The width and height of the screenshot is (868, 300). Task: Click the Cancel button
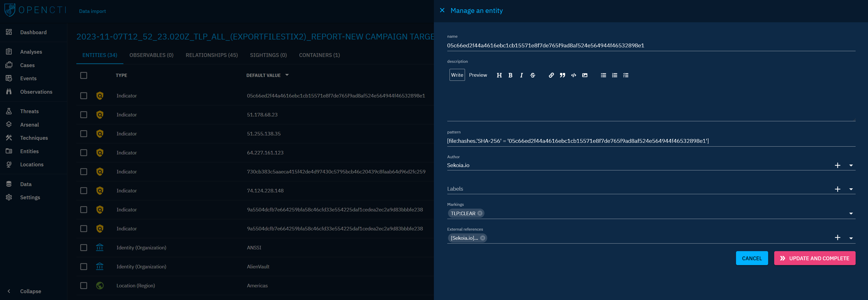pos(751,258)
